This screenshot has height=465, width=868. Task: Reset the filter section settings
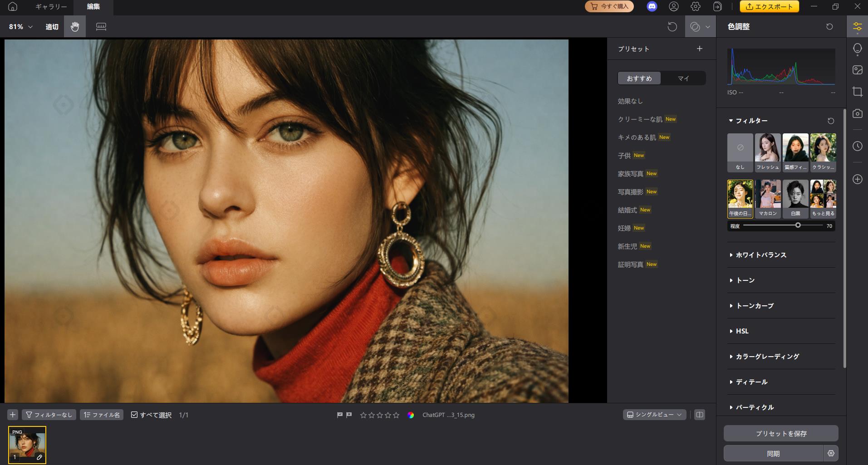click(x=830, y=121)
